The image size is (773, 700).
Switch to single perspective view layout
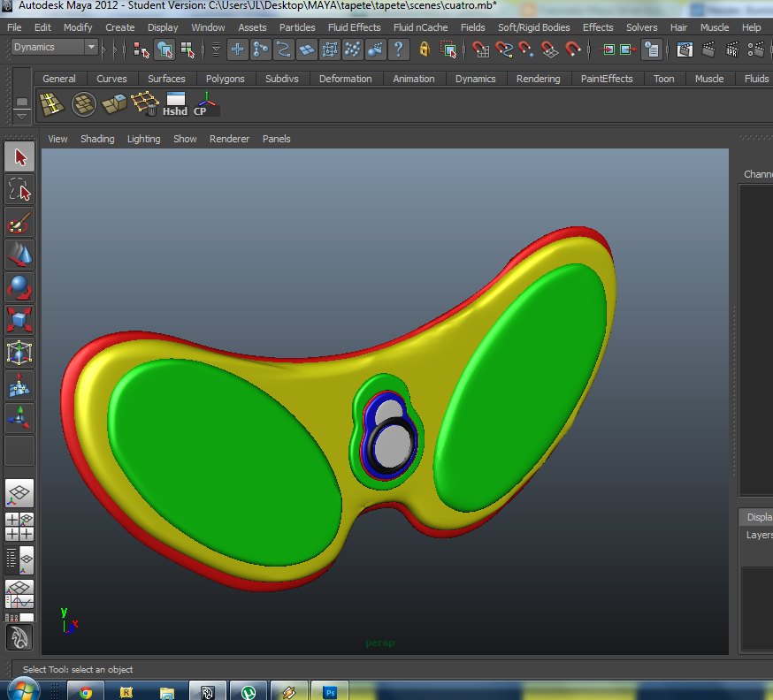pyautogui.click(x=19, y=493)
